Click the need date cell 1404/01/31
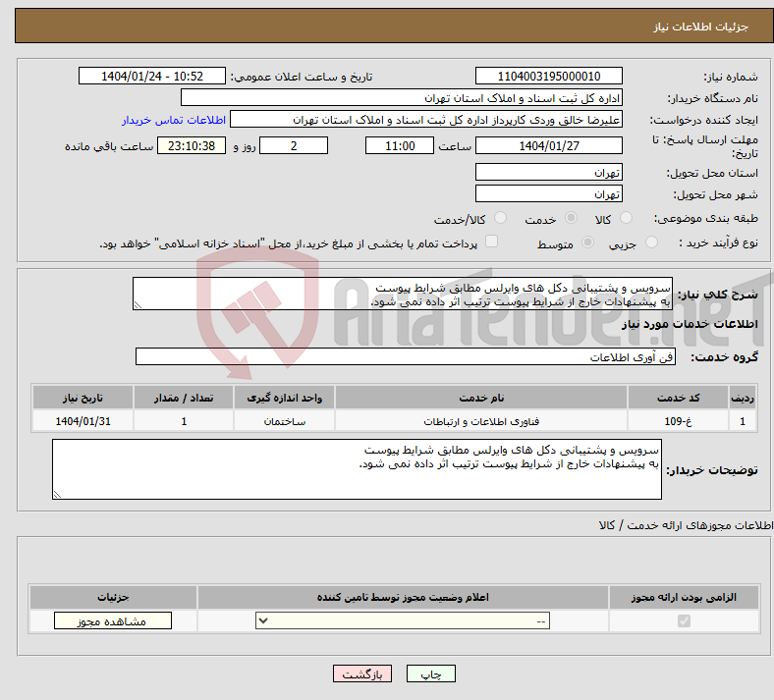Screen dimensions: 774x700 83,421
